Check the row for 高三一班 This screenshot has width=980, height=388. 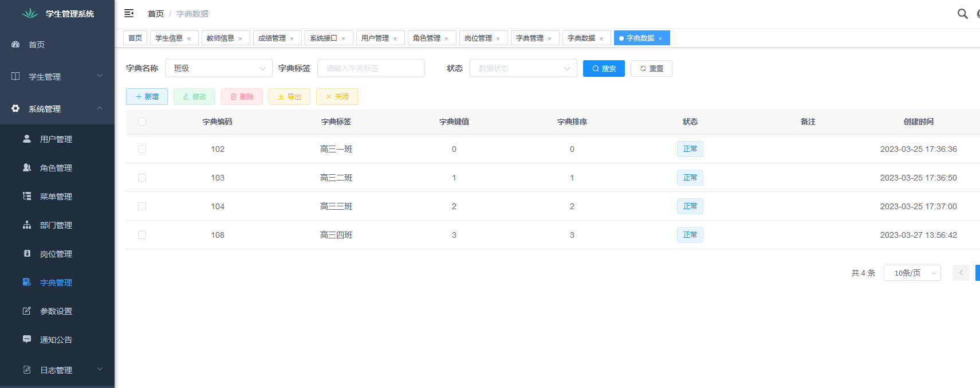pyautogui.click(x=142, y=149)
